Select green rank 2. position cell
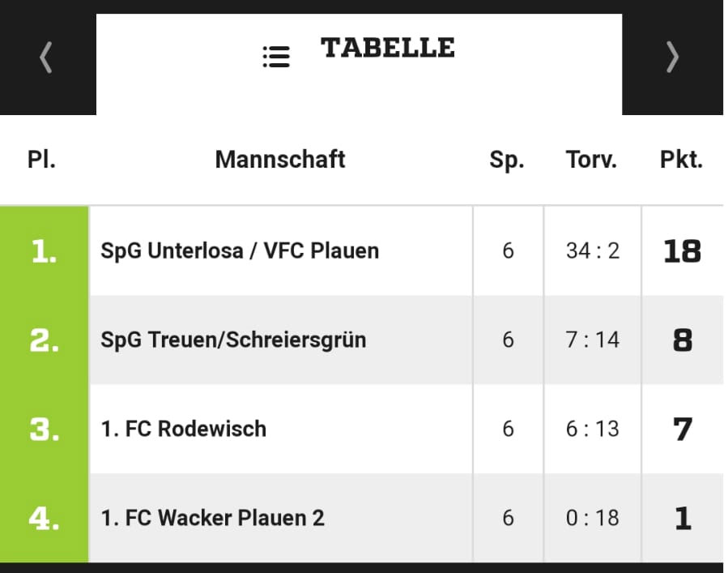This screenshot has width=728, height=573. click(44, 340)
